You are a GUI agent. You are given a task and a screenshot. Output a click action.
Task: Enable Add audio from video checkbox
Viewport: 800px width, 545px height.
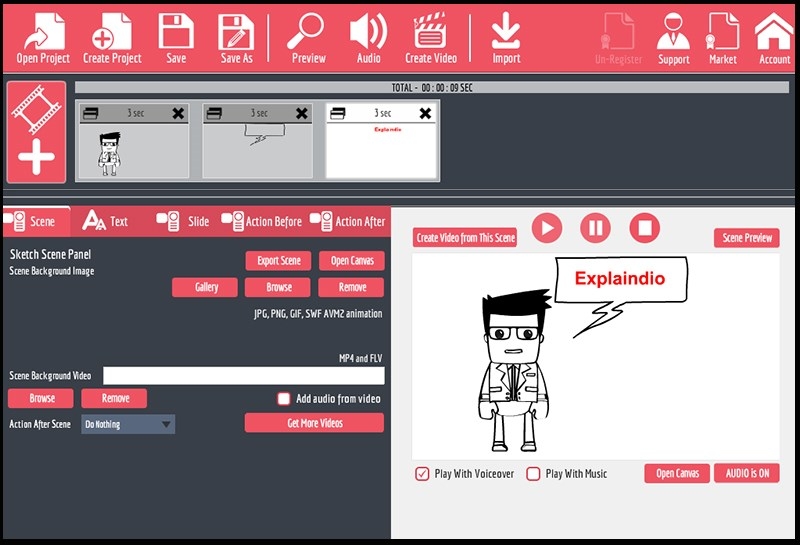click(x=284, y=399)
